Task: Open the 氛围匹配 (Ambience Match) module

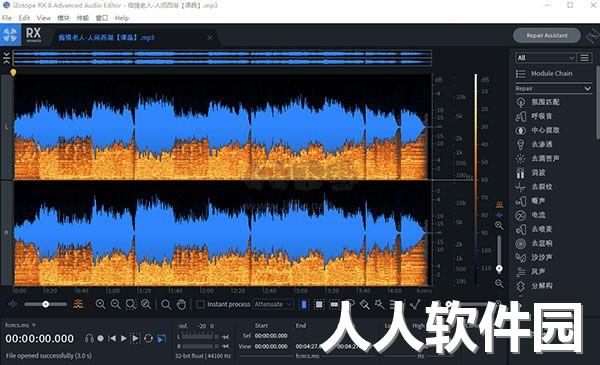Action: pyautogui.click(x=537, y=102)
